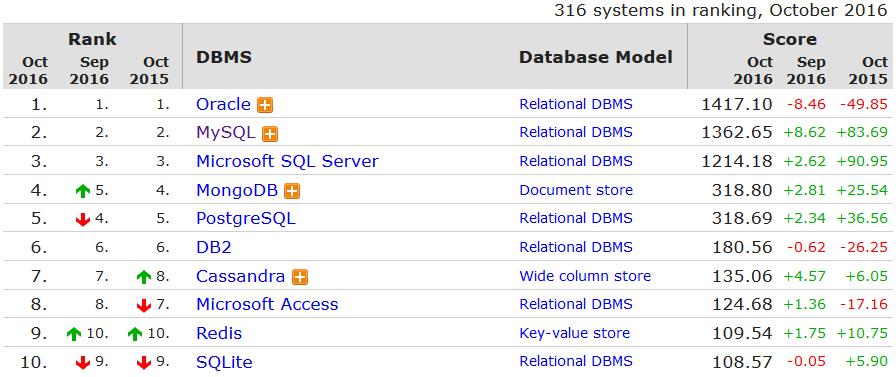Click Cassandra's +4.57 monthly change

point(804,277)
